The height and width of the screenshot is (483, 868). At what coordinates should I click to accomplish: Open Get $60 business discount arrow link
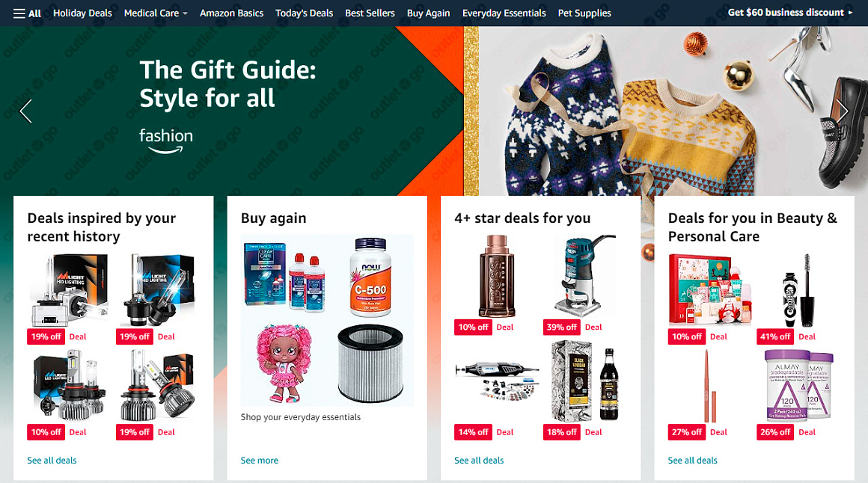[x=790, y=12]
